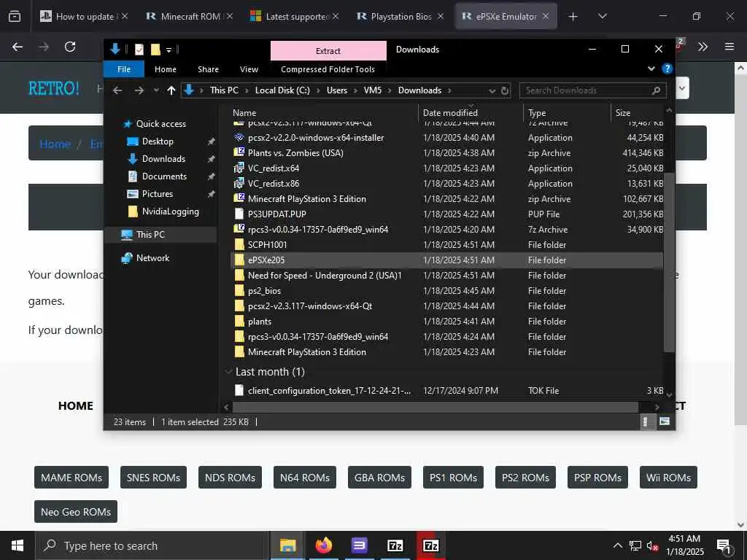The image size is (747, 560).
Task: Open the File menu
Action: [124, 69]
